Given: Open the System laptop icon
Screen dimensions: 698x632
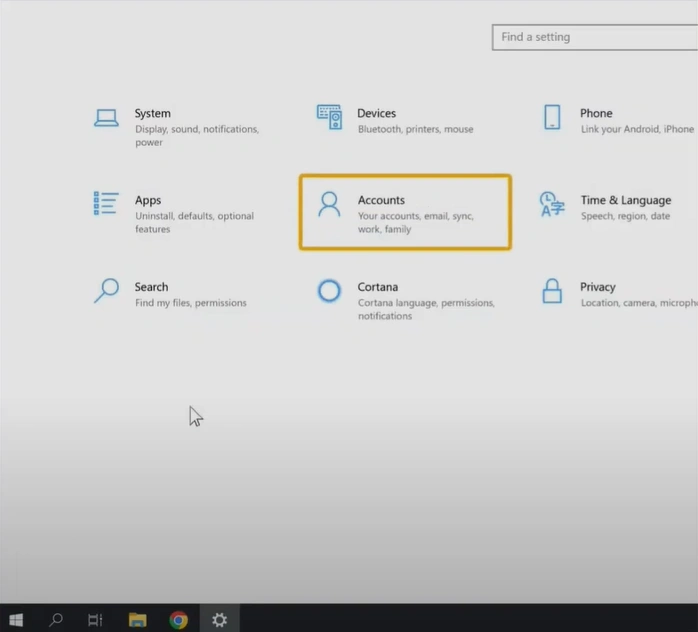Looking at the screenshot, I should [106, 118].
